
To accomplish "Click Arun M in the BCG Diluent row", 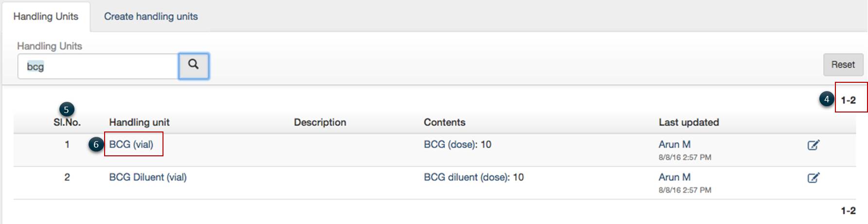I will click(x=674, y=177).
